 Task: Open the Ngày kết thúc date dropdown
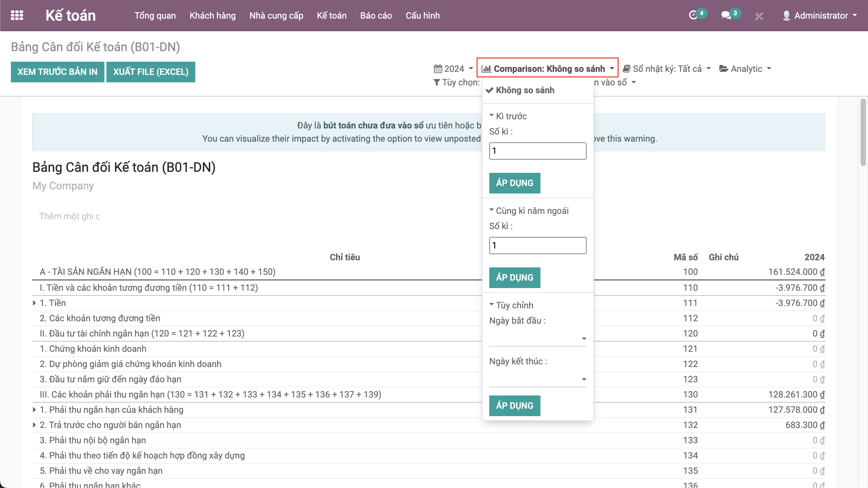[x=538, y=379]
